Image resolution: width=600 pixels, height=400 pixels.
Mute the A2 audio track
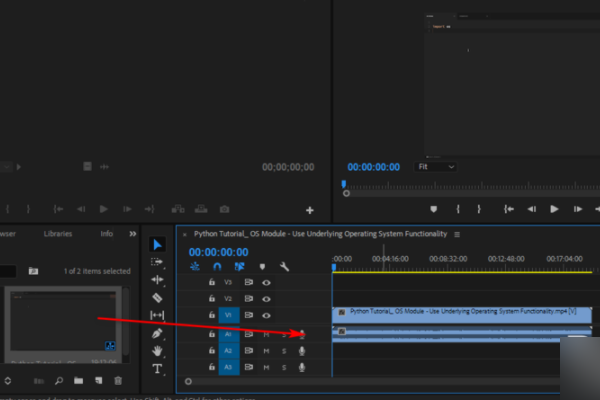266,351
